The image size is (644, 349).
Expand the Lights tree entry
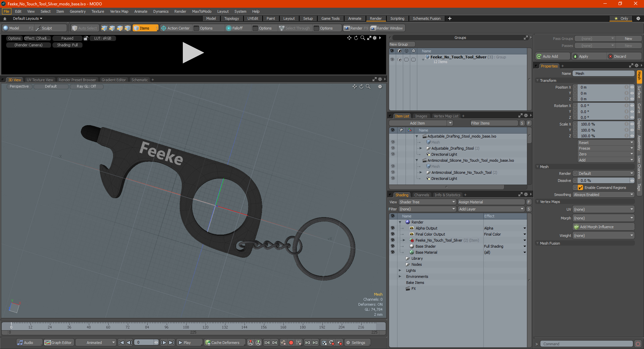(x=400, y=270)
